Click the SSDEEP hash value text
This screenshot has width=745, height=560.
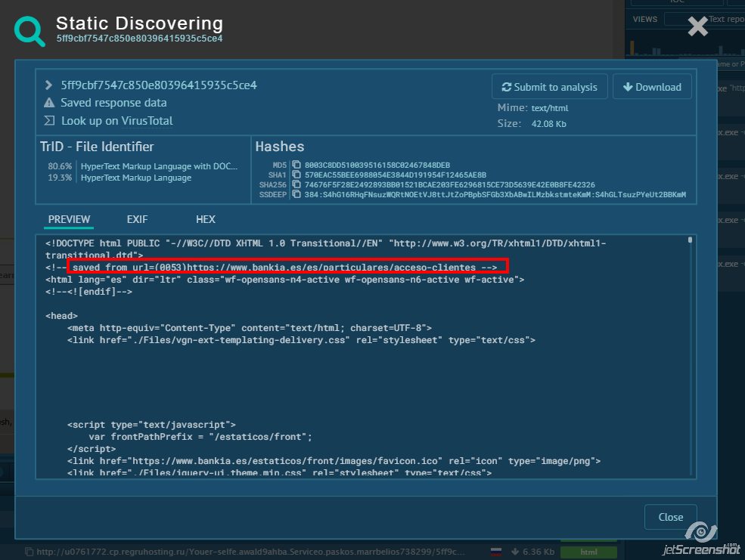point(495,194)
